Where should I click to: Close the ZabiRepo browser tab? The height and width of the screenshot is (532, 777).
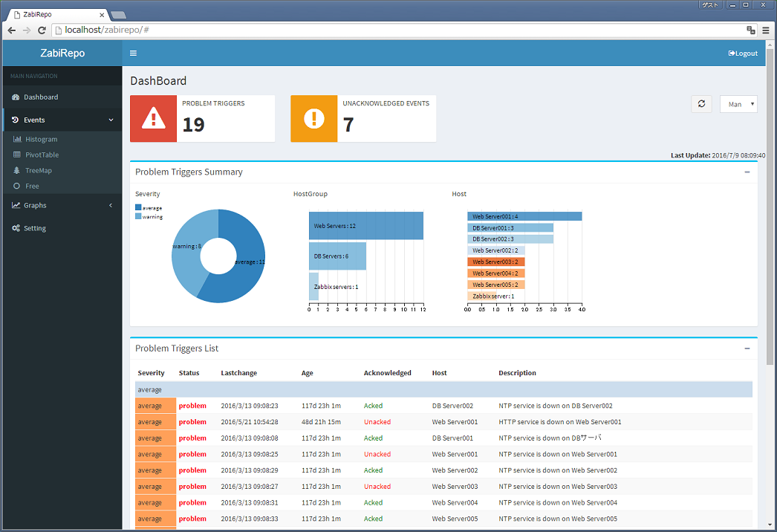pos(102,15)
